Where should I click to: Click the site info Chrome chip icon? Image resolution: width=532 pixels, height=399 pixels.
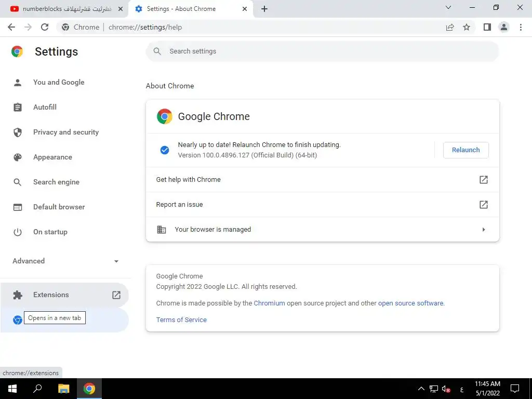pos(65,27)
